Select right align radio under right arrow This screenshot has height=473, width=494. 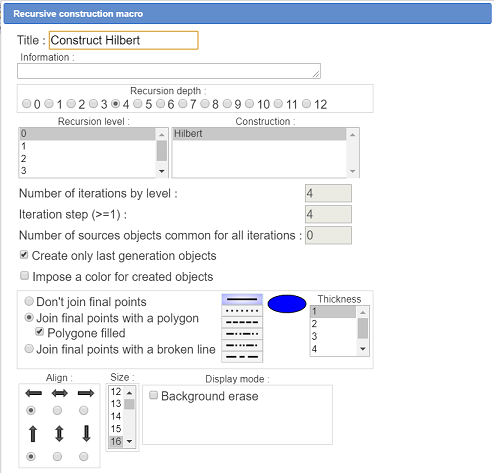(x=84, y=410)
